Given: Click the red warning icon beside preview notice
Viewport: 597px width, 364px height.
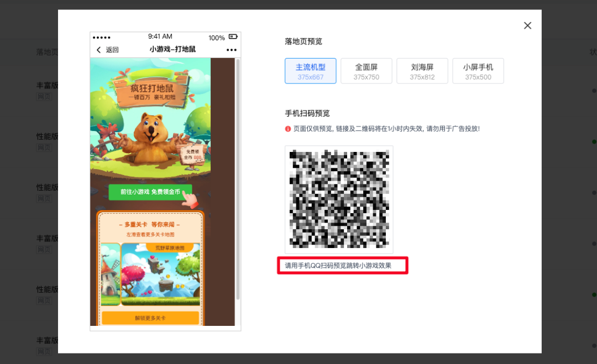Looking at the screenshot, I should pos(288,129).
